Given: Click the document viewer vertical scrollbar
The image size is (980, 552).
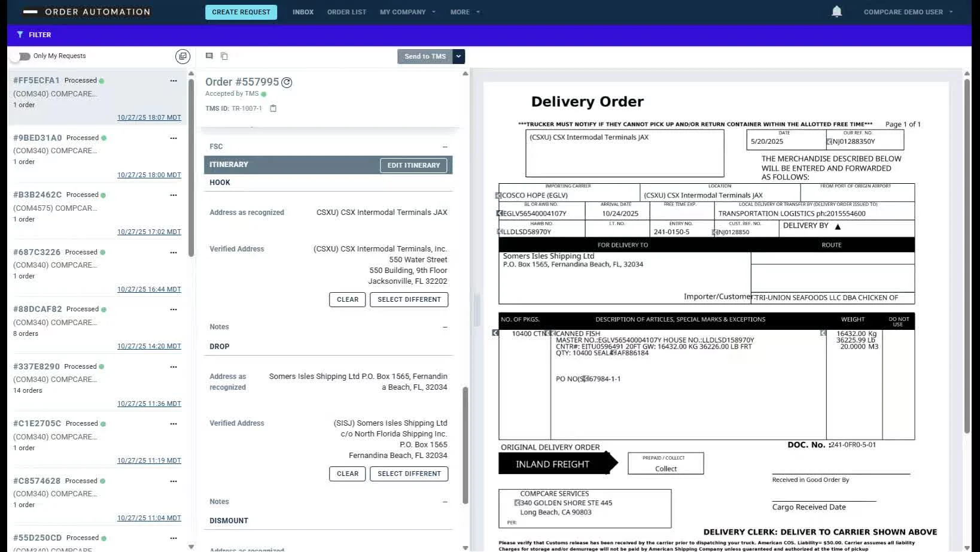Looking at the screenshot, I should pos(967,257).
